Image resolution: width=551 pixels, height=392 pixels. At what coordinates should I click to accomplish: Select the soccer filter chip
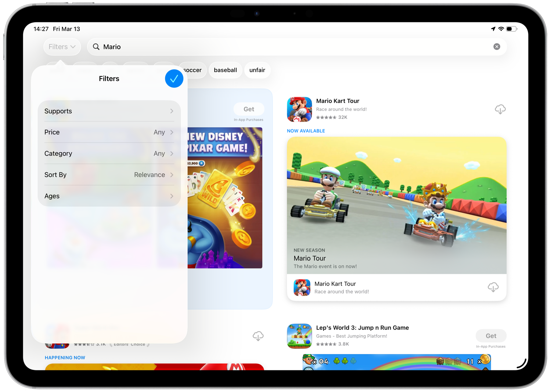pyautogui.click(x=192, y=70)
